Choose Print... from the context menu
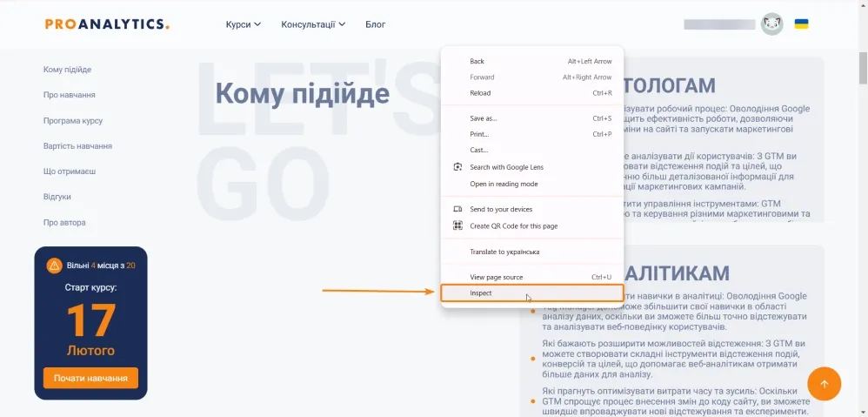The image size is (868, 417). coord(532,134)
